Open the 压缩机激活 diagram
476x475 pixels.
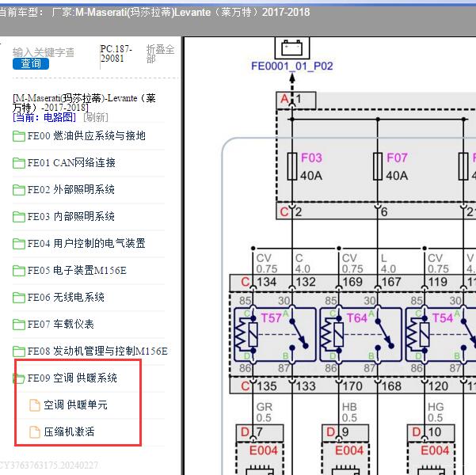[x=69, y=432]
